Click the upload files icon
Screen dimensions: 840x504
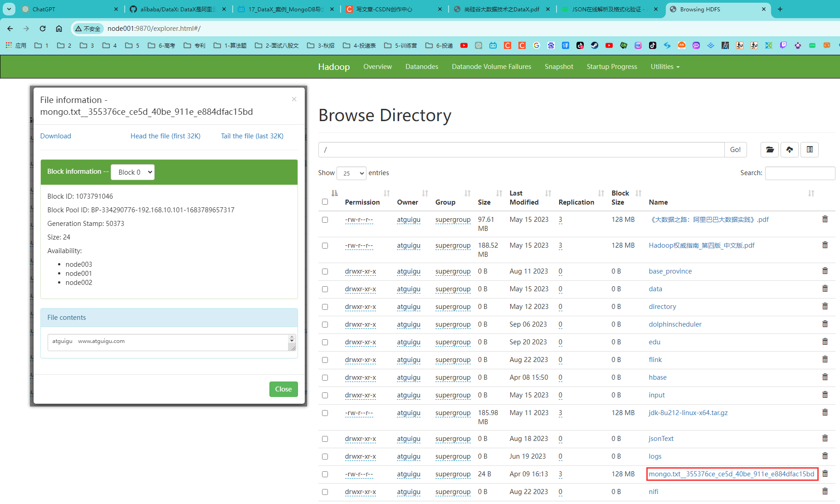point(789,150)
